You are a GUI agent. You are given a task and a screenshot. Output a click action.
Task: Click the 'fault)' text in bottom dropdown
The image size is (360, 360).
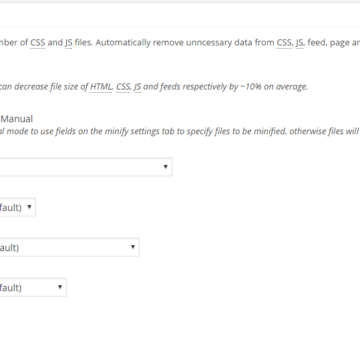[x=11, y=288]
